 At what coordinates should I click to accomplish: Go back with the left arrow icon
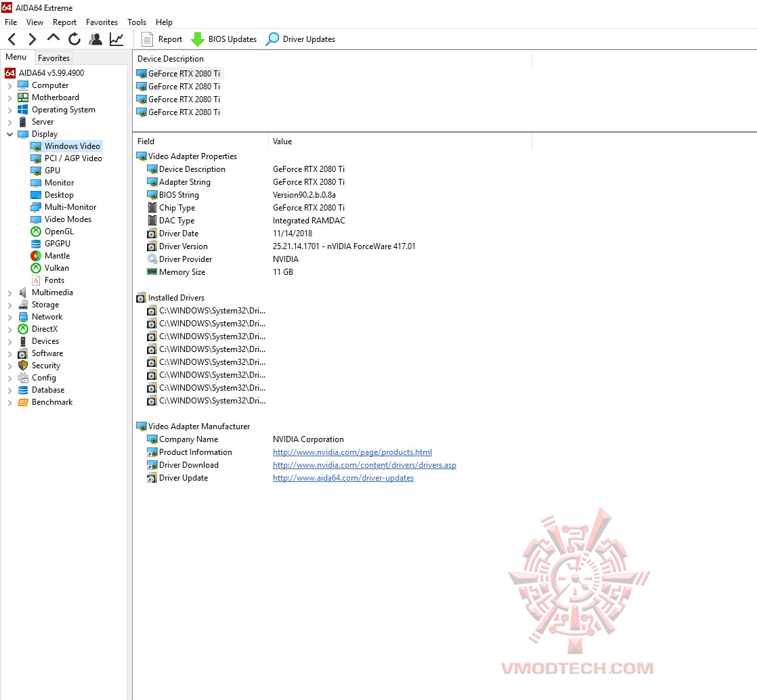tap(12, 39)
